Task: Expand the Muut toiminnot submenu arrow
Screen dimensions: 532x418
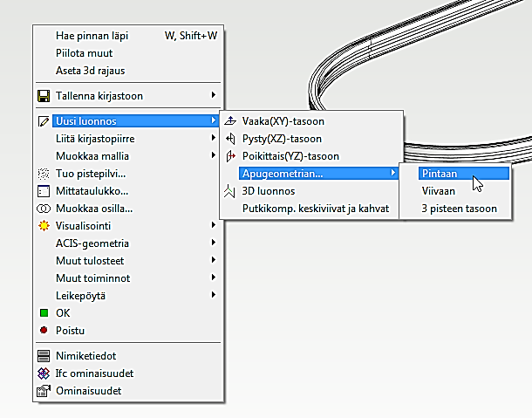Action: point(214,278)
